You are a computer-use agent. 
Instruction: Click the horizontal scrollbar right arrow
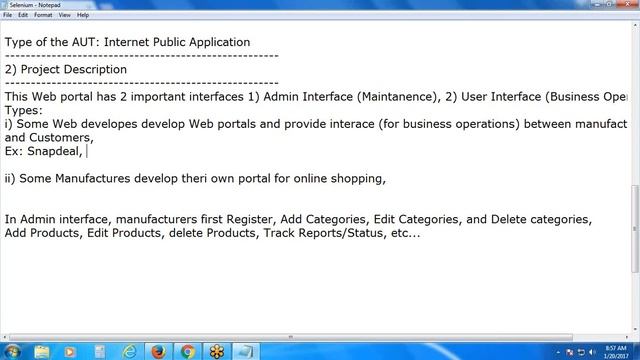627,337
